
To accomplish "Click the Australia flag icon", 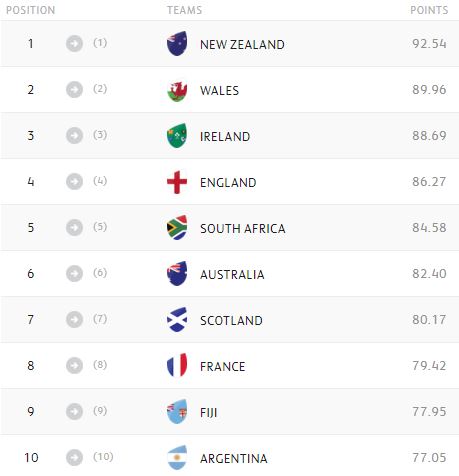I will point(177,274).
